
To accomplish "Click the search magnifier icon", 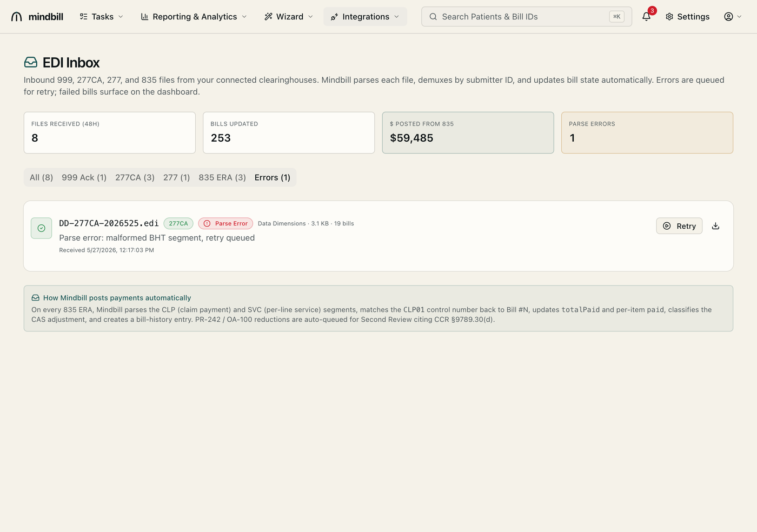I will (x=433, y=17).
